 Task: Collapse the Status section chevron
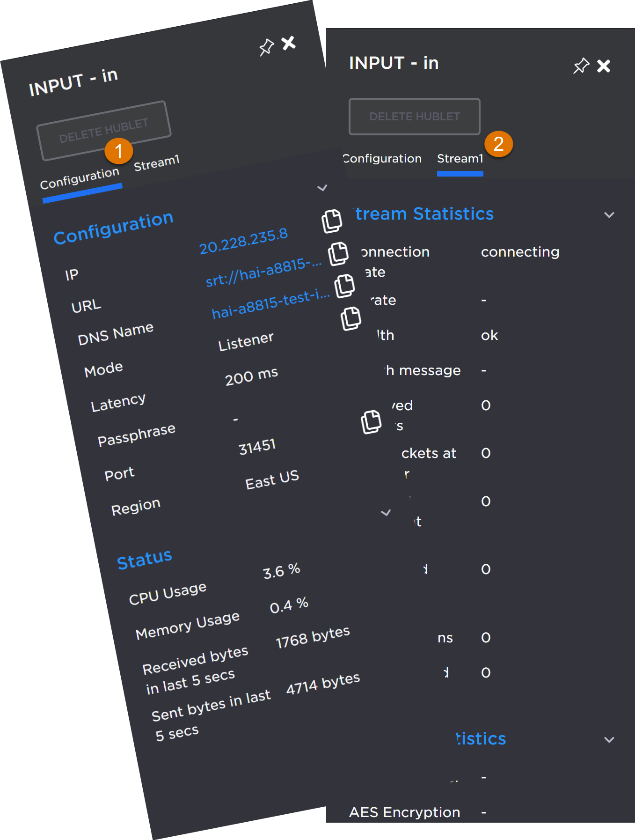point(386,513)
